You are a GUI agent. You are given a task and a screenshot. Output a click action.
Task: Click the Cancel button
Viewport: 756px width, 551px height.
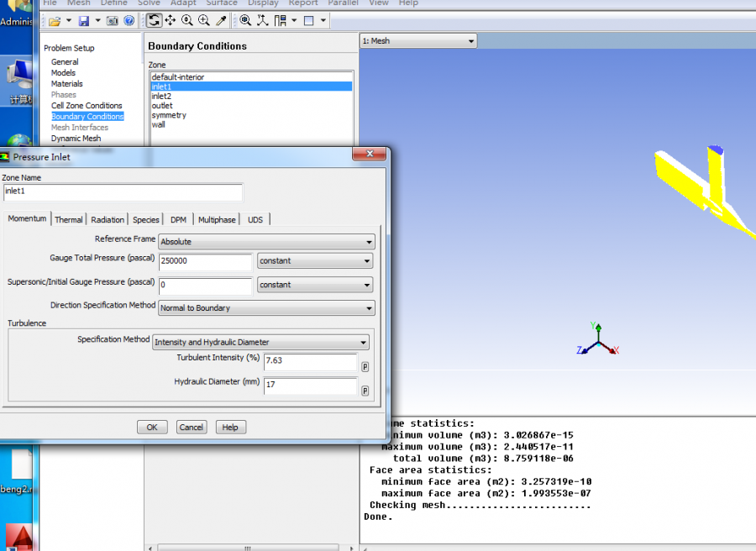[192, 427]
